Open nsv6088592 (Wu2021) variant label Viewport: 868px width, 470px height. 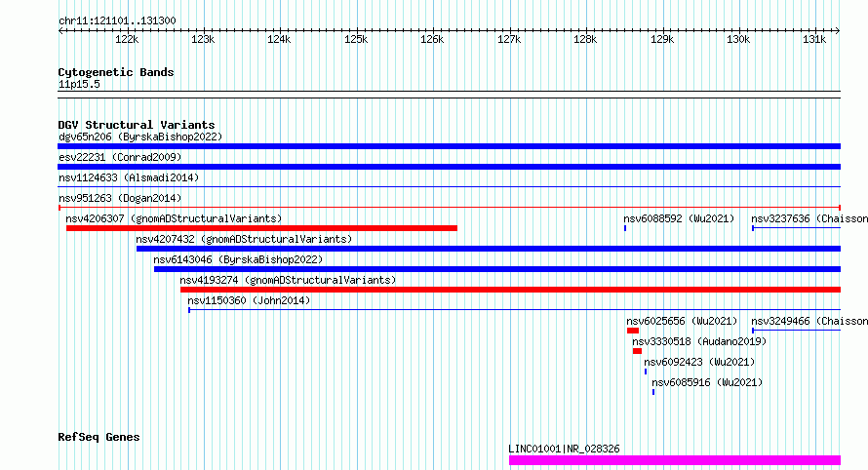tap(679, 218)
